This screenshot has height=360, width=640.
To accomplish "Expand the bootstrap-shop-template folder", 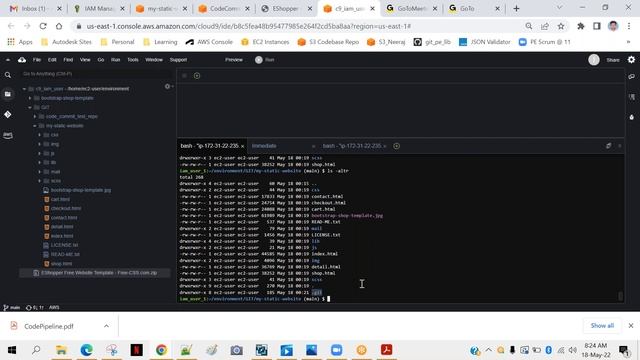I will pos(30,98).
